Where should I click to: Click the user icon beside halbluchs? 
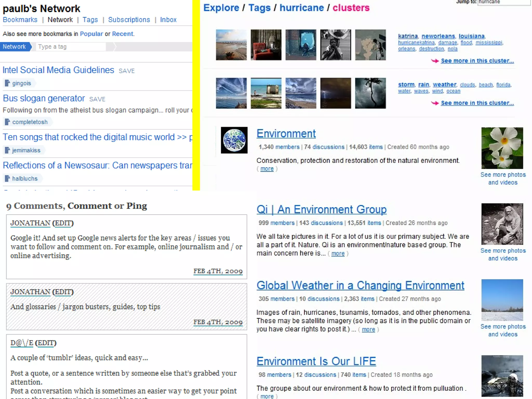[7, 178]
